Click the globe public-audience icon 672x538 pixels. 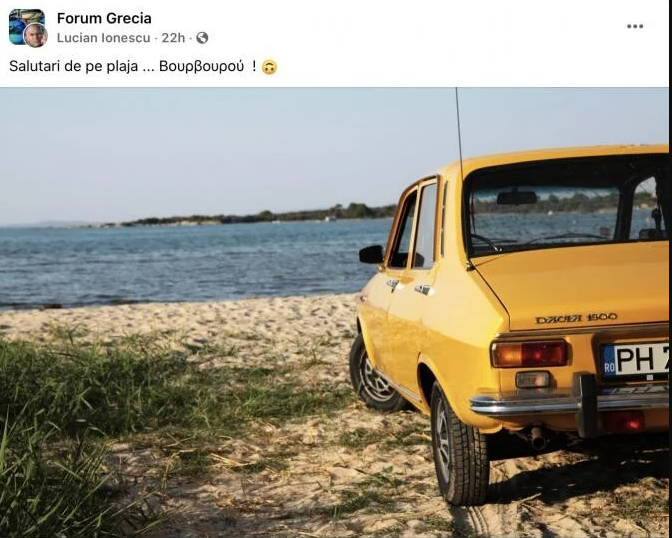click(202, 38)
